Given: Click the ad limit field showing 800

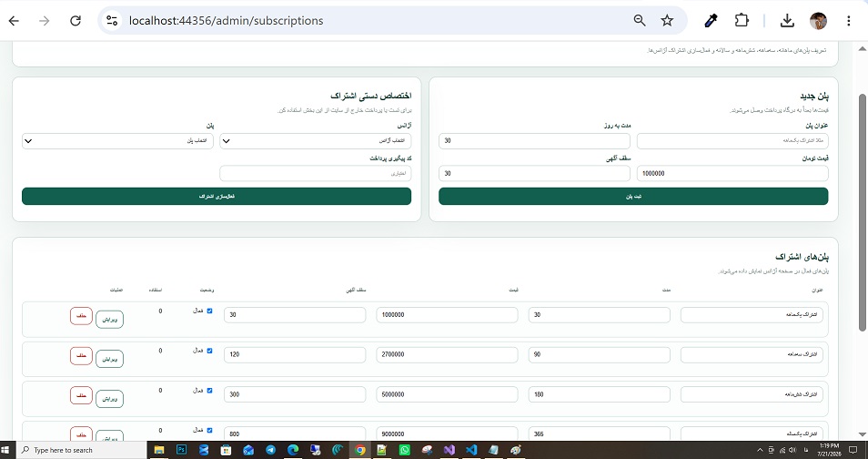Looking at the screenshot, I should 295,434.
